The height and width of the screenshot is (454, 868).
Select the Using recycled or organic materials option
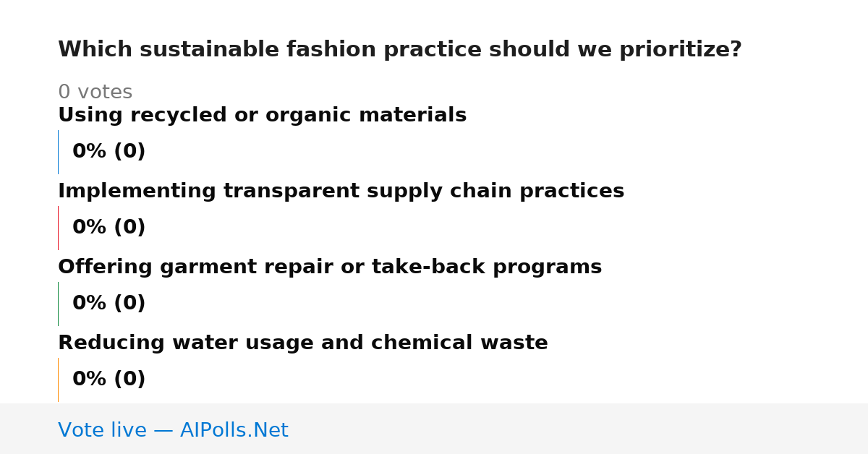coord(262,116)
